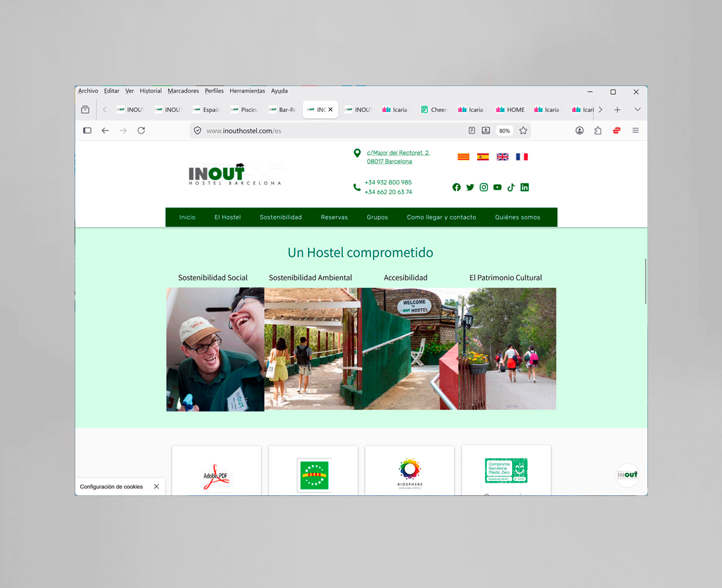Open the LinkedIn icon in header
Screen dimensions: 722x588
(525, 187)
